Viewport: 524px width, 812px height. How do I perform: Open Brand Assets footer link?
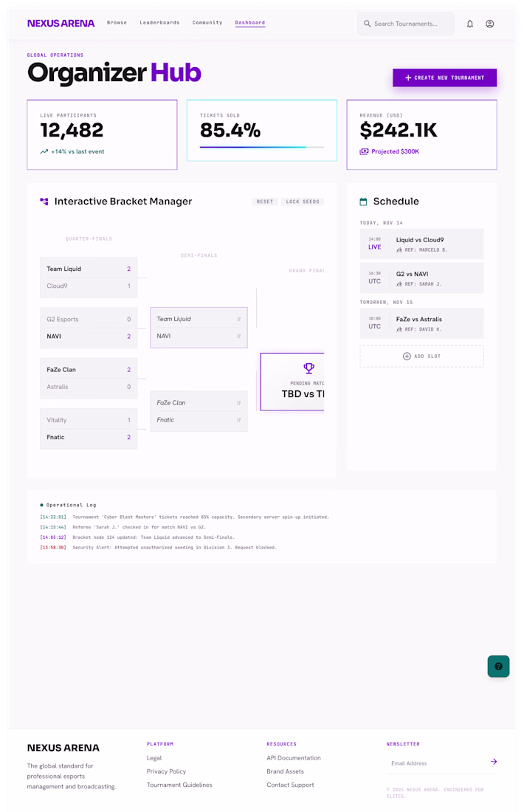tap(286, 771)
